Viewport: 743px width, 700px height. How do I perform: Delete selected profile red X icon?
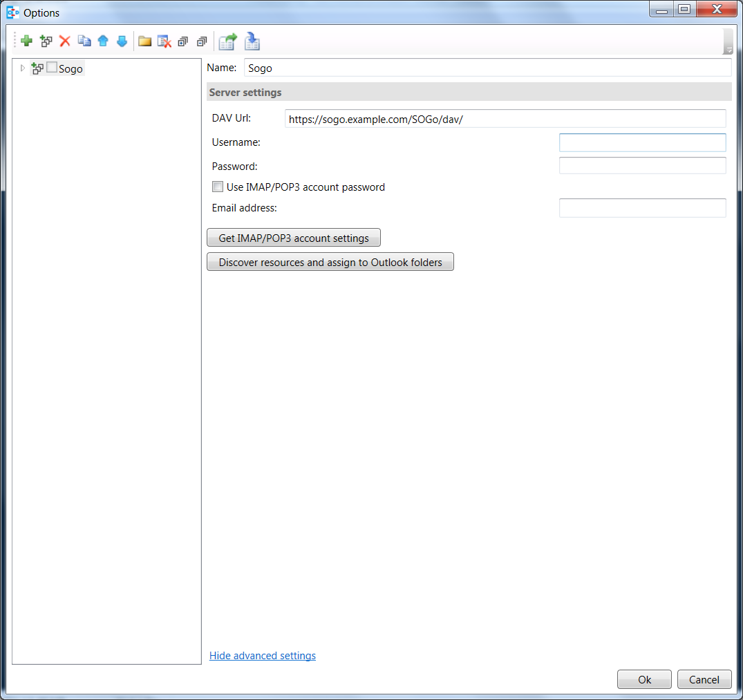pos(65,41)
